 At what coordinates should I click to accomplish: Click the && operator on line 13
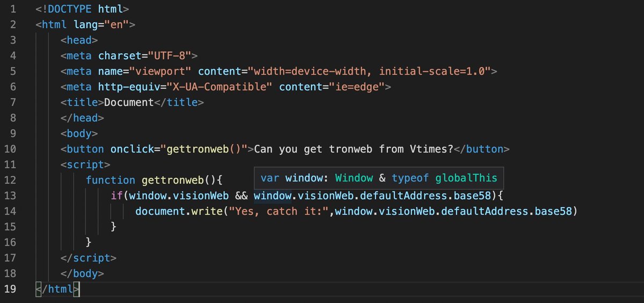(x=241, y=196)
